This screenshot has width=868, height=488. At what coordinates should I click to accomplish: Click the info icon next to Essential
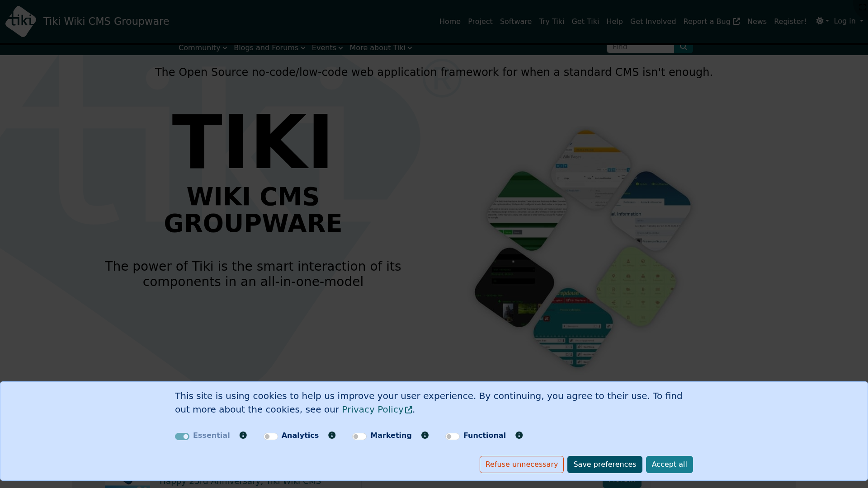(x=243, y=435)
